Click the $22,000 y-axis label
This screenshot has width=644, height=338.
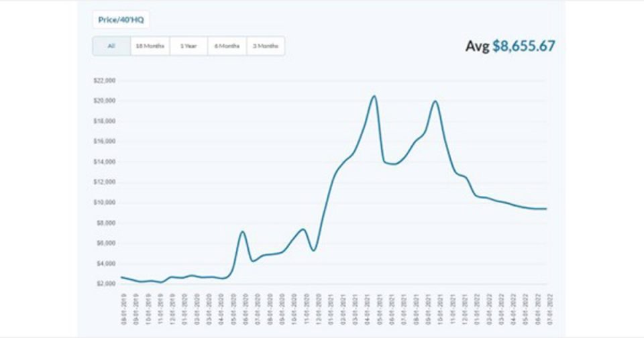coord(107,80)
